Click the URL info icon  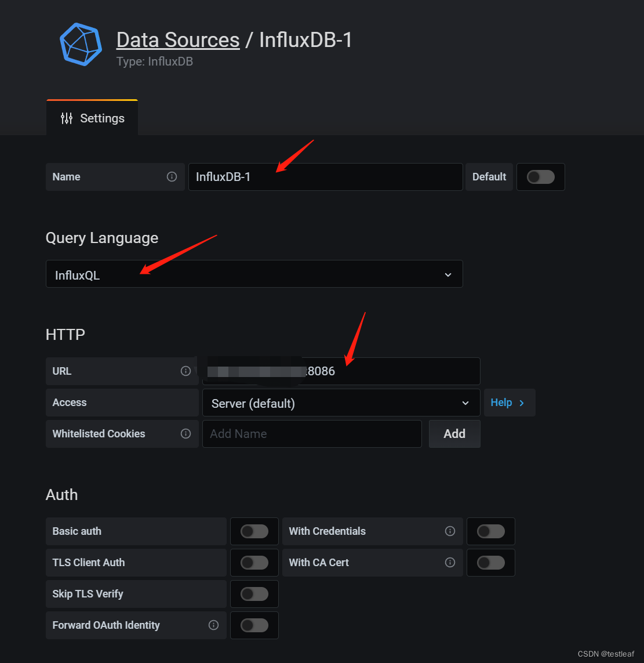tap(185, 371)
